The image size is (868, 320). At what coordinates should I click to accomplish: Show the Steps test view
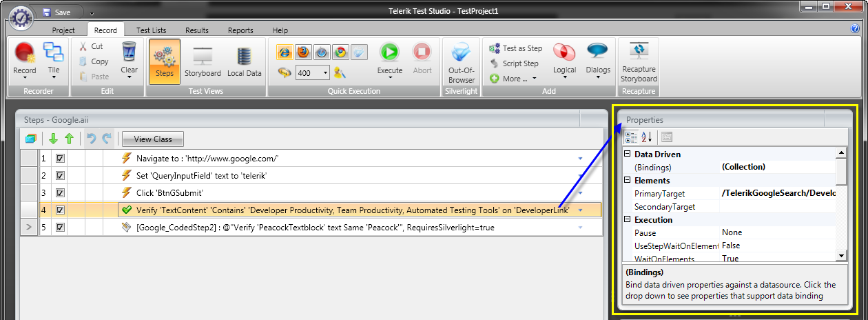[165, 61]
